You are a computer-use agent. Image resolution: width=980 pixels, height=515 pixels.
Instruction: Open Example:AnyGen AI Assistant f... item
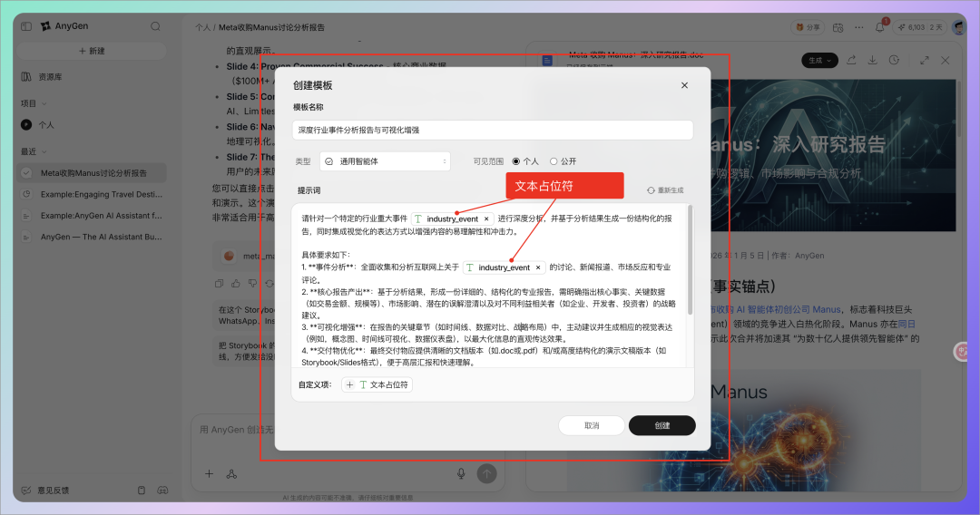(x=92, y=216)
